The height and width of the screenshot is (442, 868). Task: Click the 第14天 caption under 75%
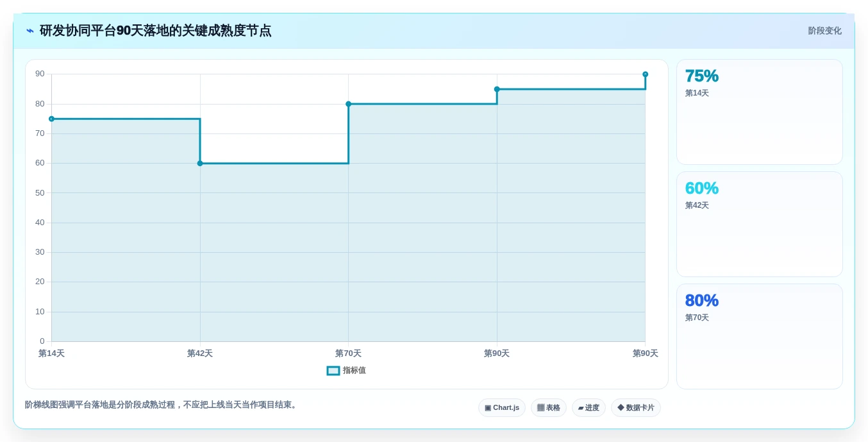[697, 93]
